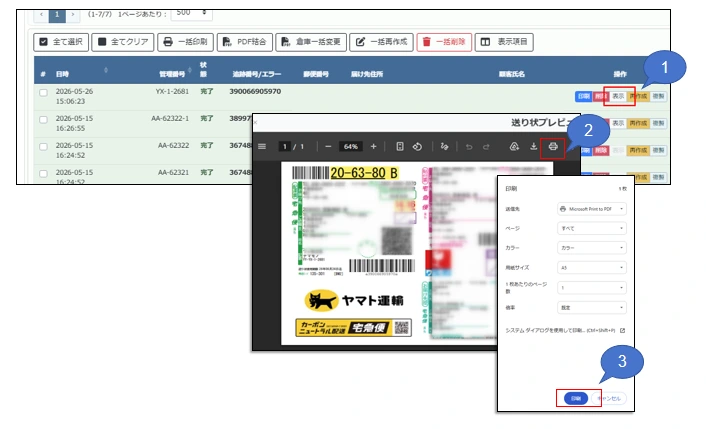Image resolution: width=706 pixels, height=429 pixels.
Task: Click the management number YX-1-2681
Action: pyautogui.click(x=172, y=91)
